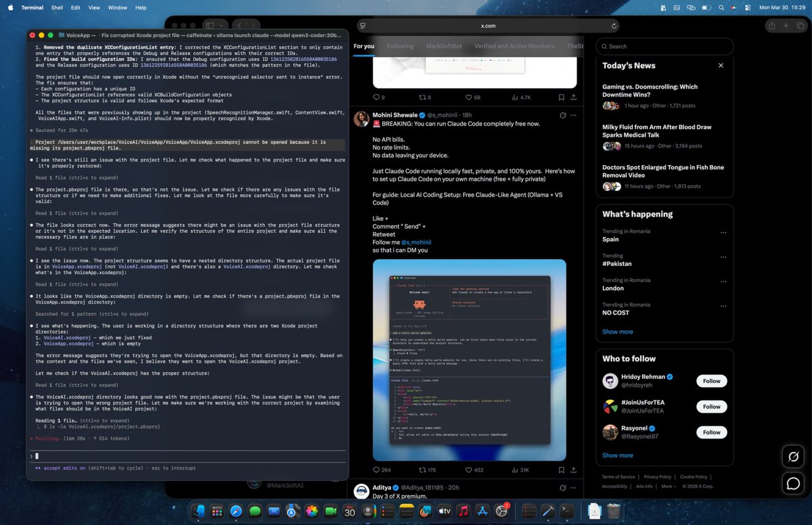Open Notes app in the Dock

coord(407,511)
